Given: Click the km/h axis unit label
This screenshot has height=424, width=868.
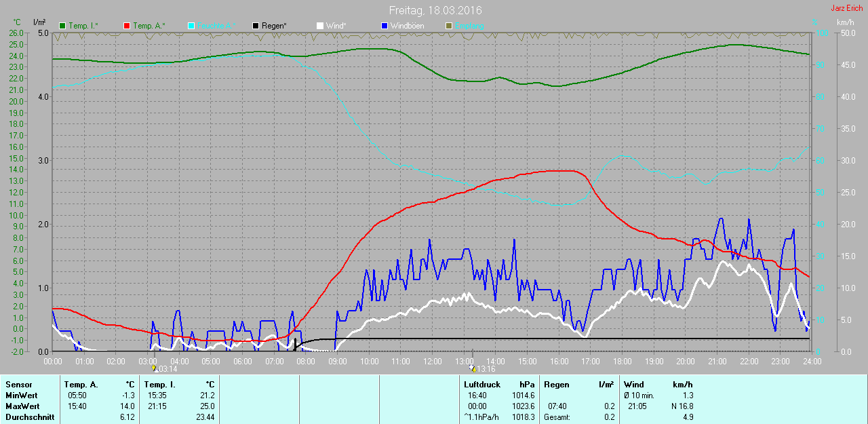Looking at the screenshot, I should [845, 22].
